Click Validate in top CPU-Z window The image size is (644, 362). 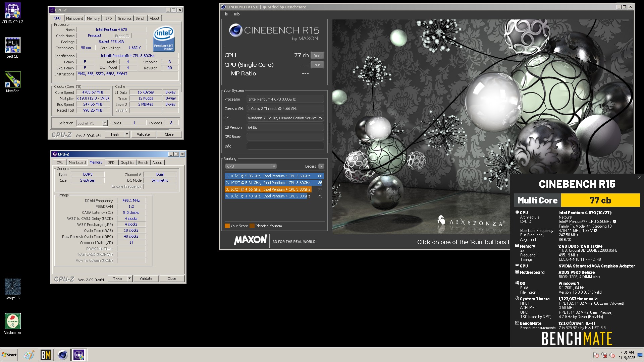click(143, 134)
